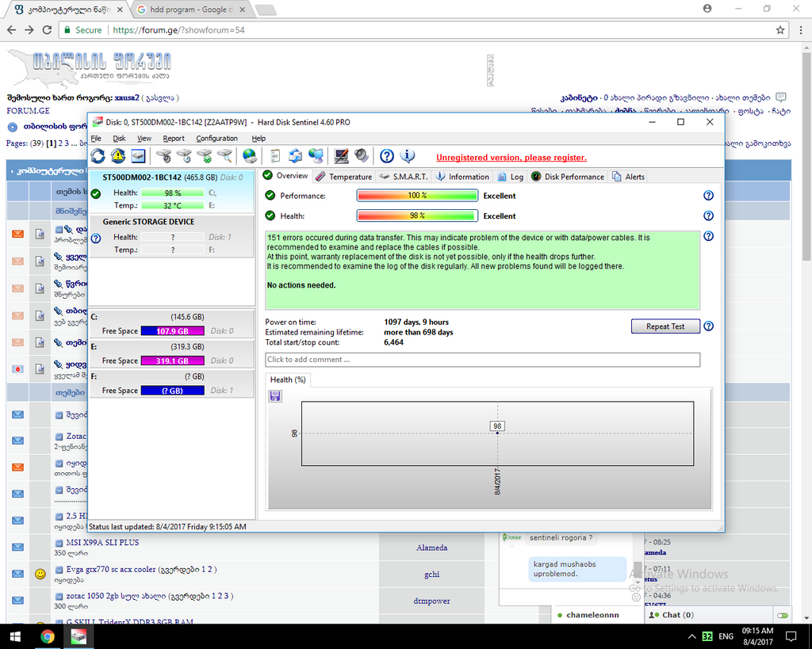Click the monitor with screwdriver configuration icon
Viewport: 812px width, 649px height.
pos(341,156)
